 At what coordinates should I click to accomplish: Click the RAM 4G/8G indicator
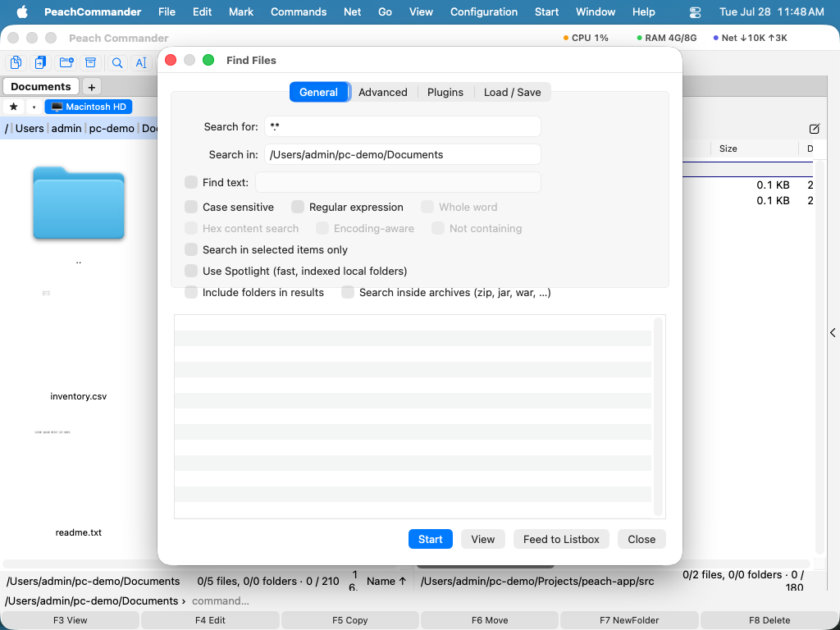click(x=667, y=38)
